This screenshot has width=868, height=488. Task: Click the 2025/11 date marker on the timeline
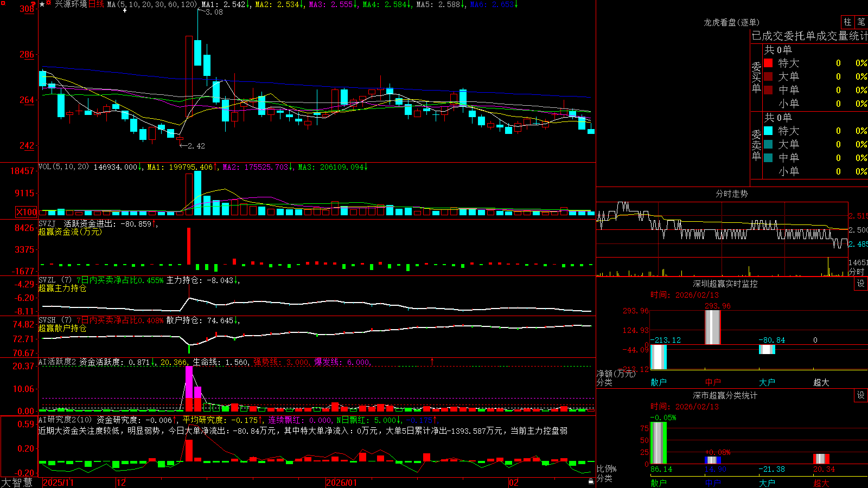(58, 483)
